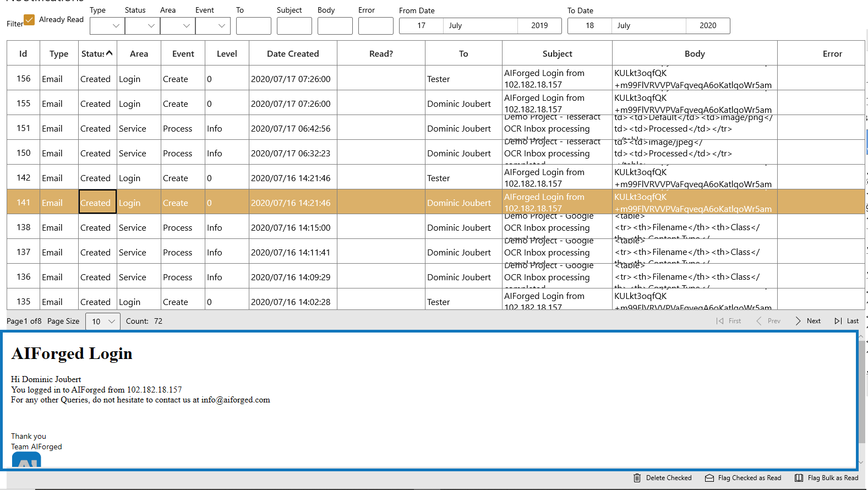
Task: Select row with Id 156
Action: point(436,78)
